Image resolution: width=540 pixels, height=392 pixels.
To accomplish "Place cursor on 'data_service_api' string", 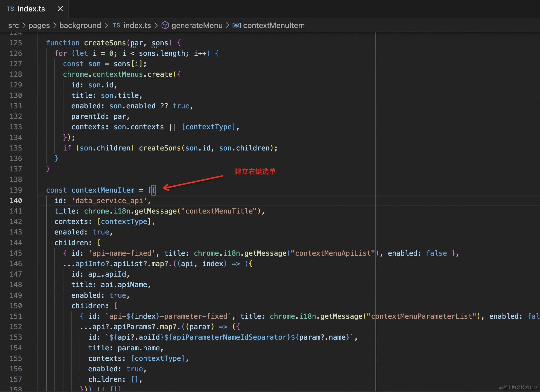I will (x=109, y=201).
